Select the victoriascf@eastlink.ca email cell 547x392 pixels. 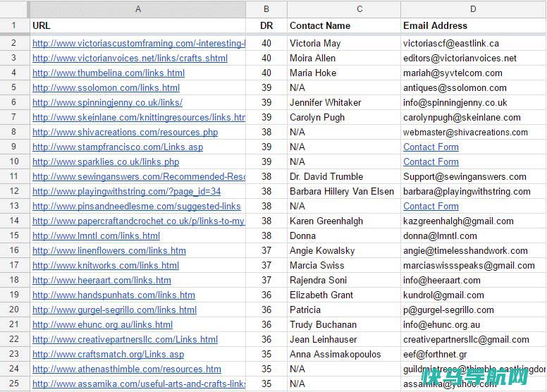point(474,43)
